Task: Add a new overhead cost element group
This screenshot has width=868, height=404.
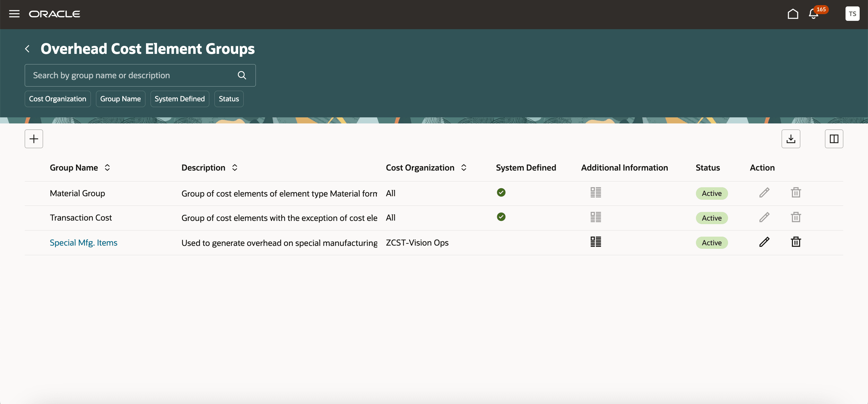Action: point(34,139)
